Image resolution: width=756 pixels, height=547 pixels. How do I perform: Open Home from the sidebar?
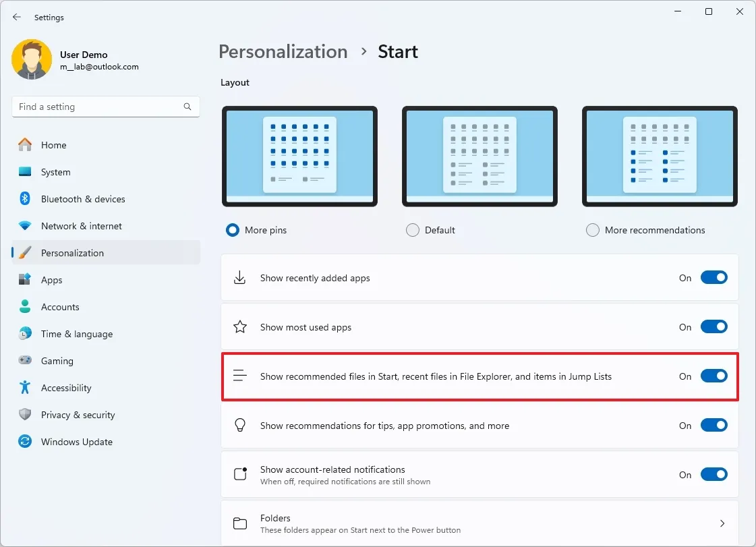(55, 145)
